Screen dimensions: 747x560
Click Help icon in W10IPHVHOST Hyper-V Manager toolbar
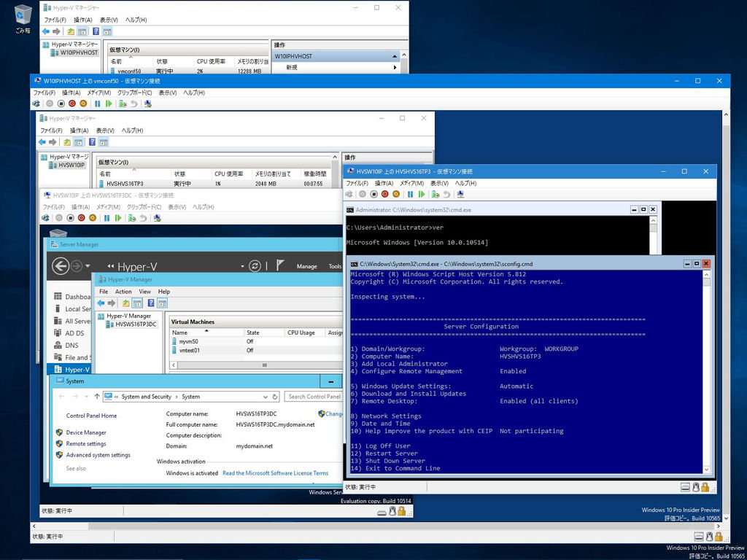coord(96,31)
